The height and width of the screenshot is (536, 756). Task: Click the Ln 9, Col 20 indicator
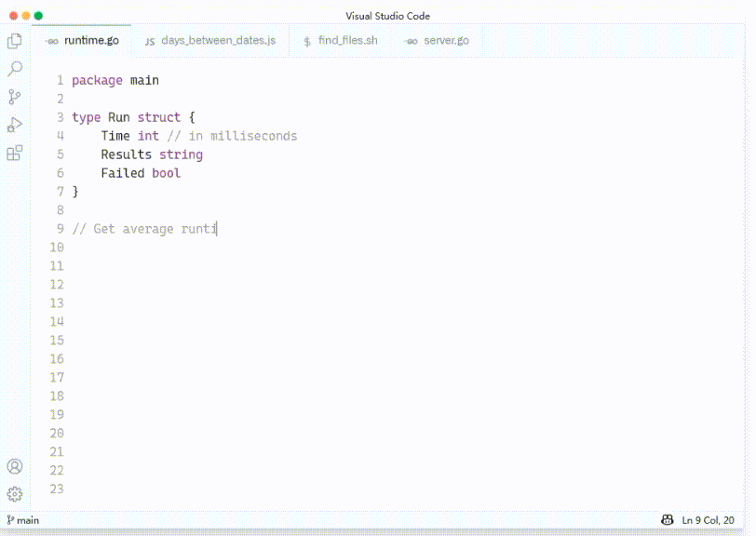tap(708, 519)
